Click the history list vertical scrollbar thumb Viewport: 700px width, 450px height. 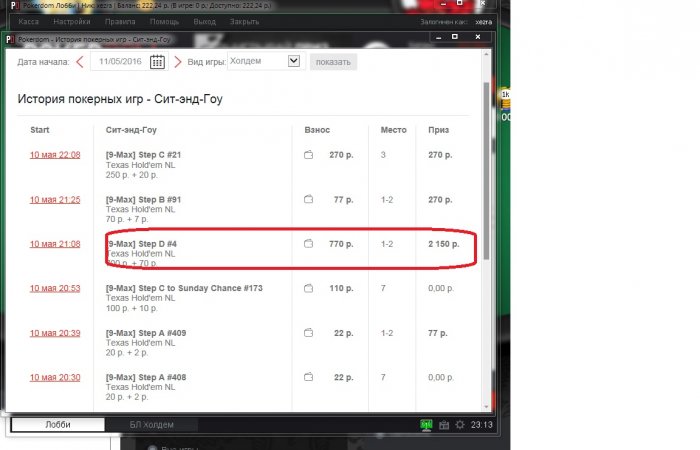click(486, 171)
